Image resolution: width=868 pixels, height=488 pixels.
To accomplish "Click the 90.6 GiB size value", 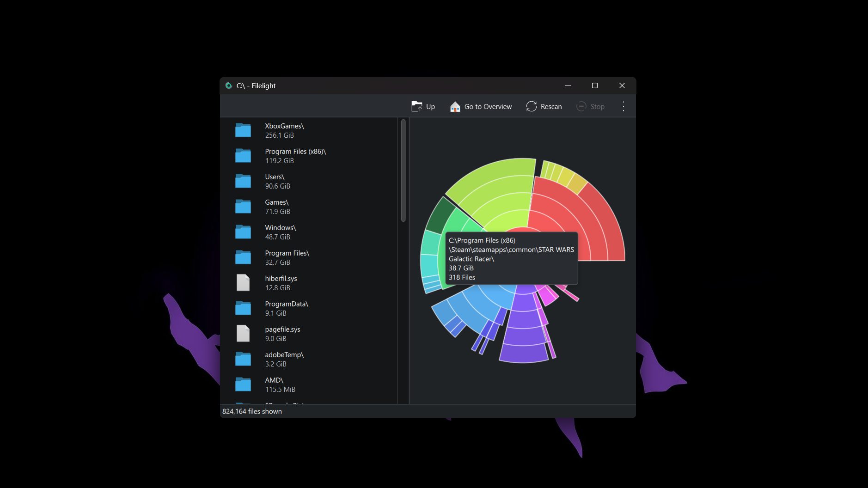I will click(x=277, y=186).
